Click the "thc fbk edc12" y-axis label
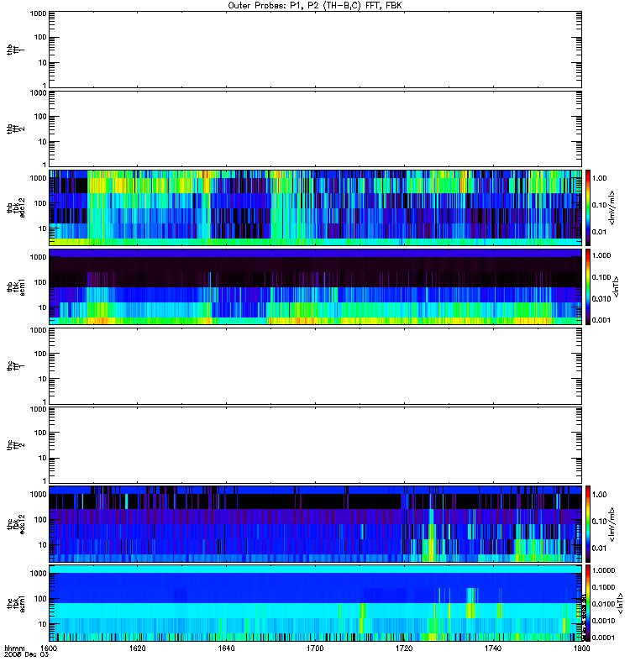The width and height of the screenshot is (630, 672). (16, 524)
